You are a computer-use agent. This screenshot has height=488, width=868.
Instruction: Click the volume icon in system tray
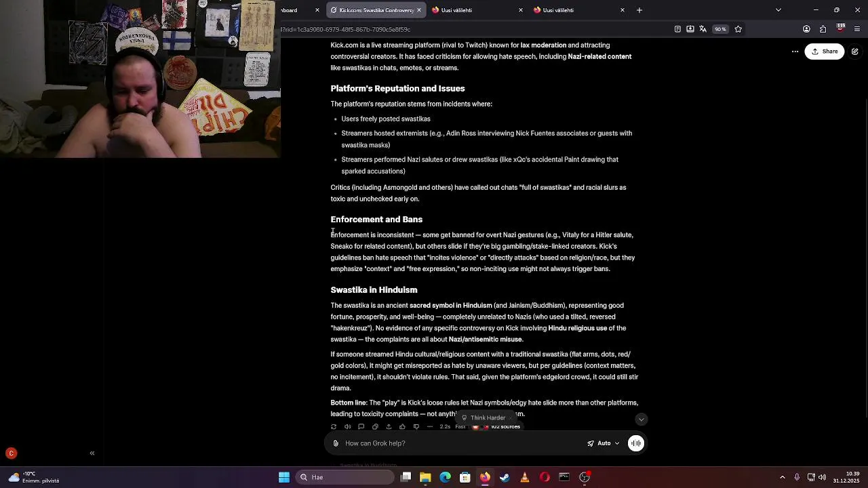tap(822, 477)
